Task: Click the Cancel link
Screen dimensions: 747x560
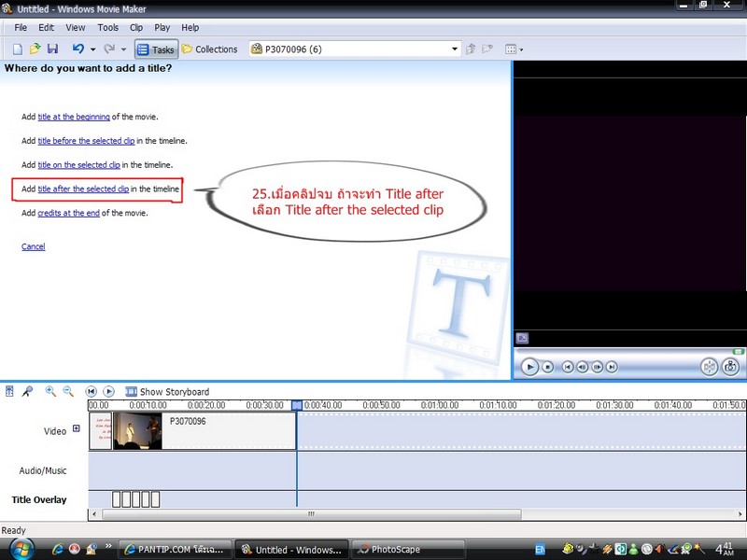Action: [x=34, y=246]
